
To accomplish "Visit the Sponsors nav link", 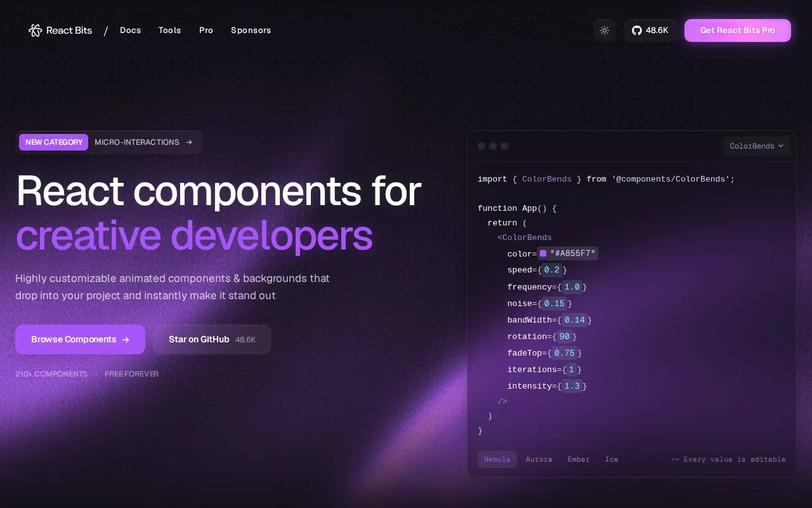I will click(251, 30).
